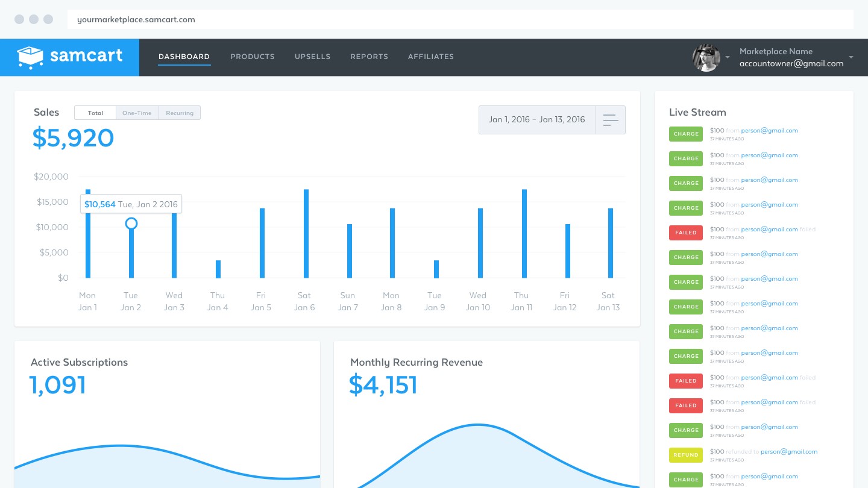The width and height of the screenshot is (868, 488).
Task: Click the account owner avatar photo
Action: pos(706,57)
